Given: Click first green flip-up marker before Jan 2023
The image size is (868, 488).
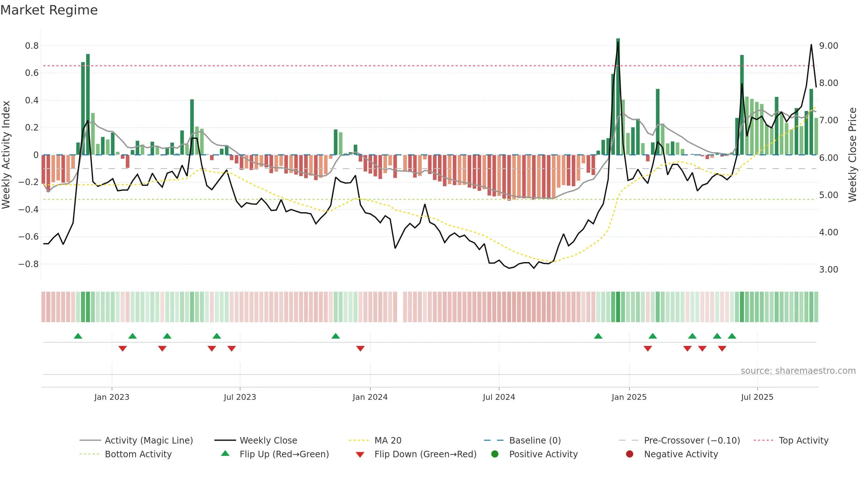Looking at the screenshot, I should click(x=78, y=336).
